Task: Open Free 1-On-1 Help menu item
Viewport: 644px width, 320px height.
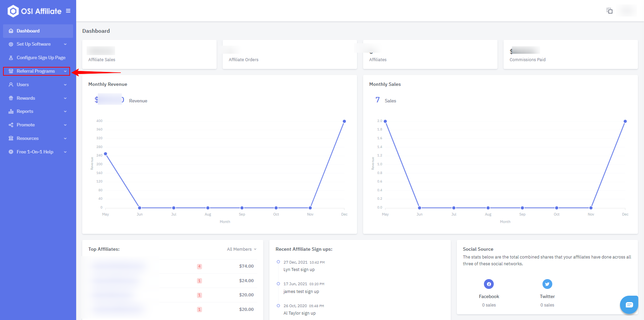Action: point(38,152)
